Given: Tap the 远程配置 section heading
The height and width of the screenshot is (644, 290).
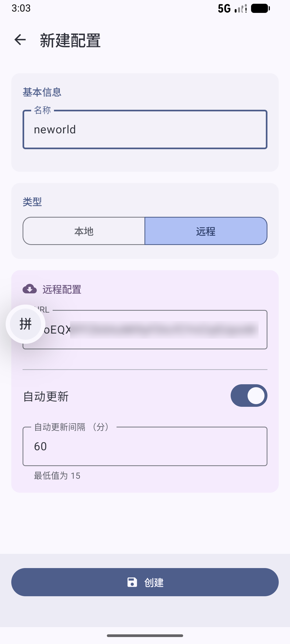Looking at the screenshot, I should pos(62,290).
